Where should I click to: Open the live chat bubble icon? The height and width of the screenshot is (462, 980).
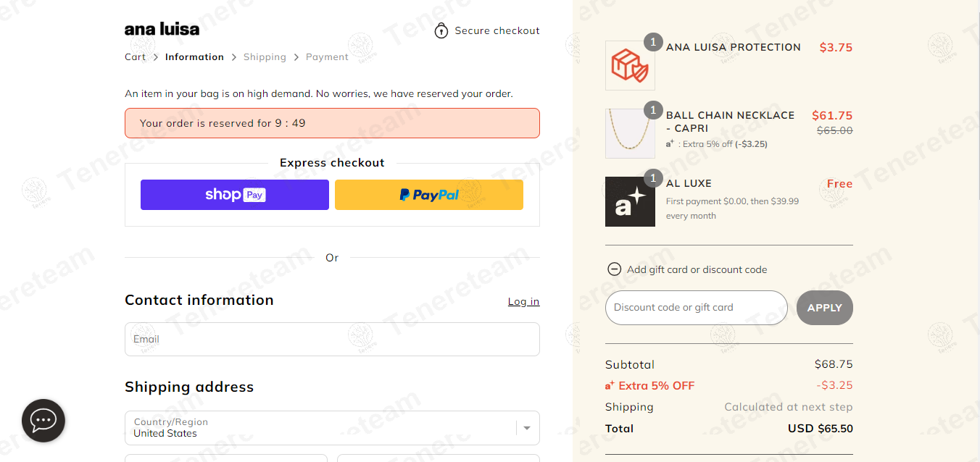click(43, 420)
